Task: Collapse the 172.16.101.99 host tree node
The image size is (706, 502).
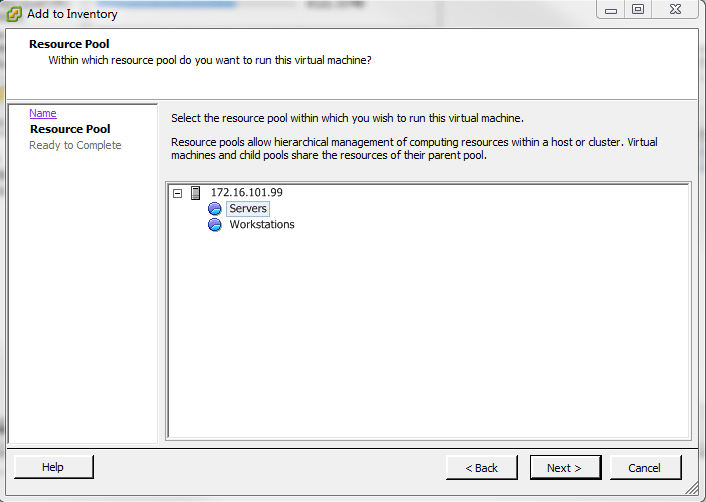Action: [x=177, y=192]
